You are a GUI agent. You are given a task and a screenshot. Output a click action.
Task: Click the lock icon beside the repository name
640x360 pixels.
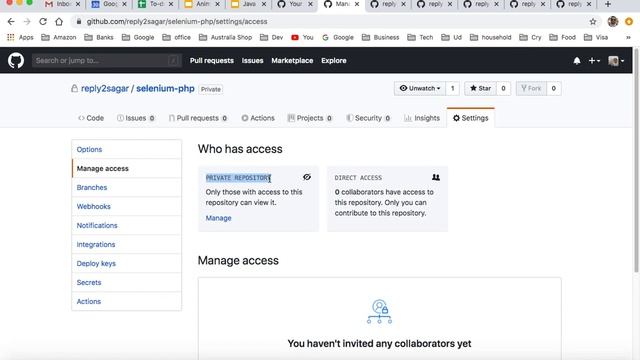point(74,89)
